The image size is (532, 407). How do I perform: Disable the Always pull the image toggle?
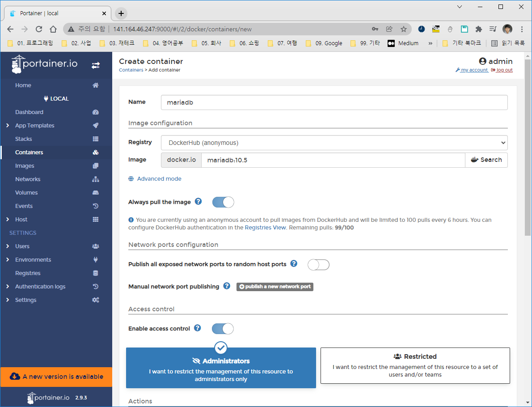tap(223, 202)
